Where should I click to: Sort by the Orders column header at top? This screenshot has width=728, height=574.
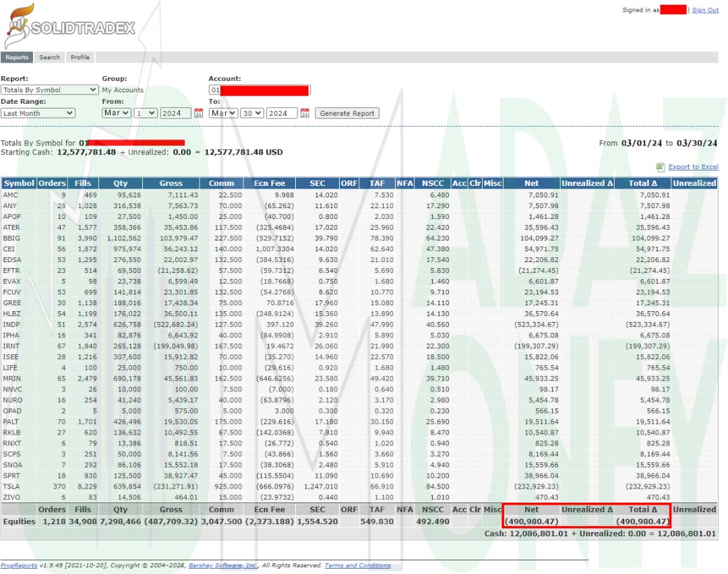point(52,183)
